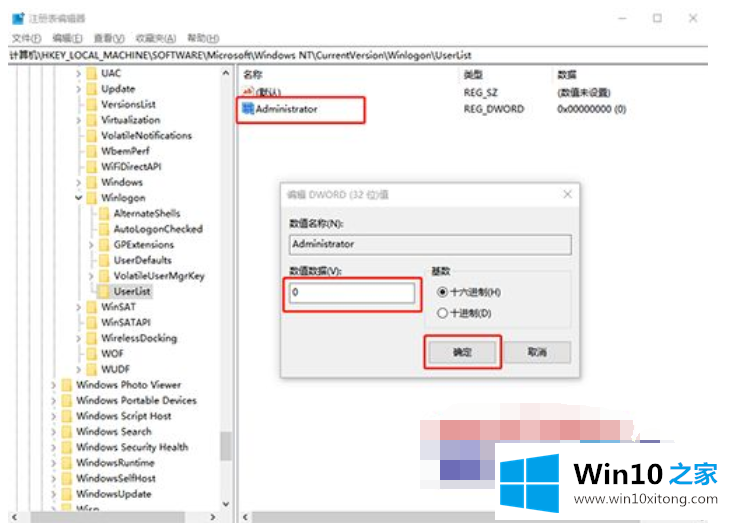
Task: Open the 收藏夹(A) menu
Action: (x=156, y=38)
